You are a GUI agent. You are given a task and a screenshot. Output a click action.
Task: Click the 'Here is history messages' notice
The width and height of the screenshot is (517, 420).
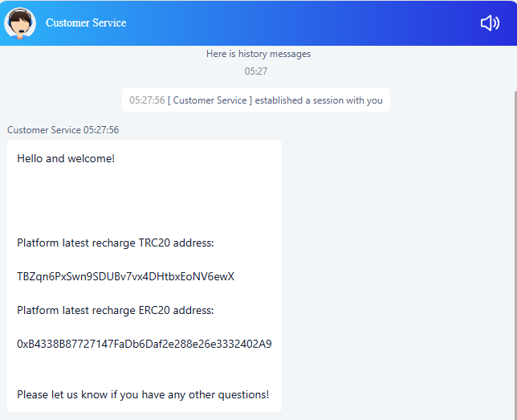[x=258, y=54]
